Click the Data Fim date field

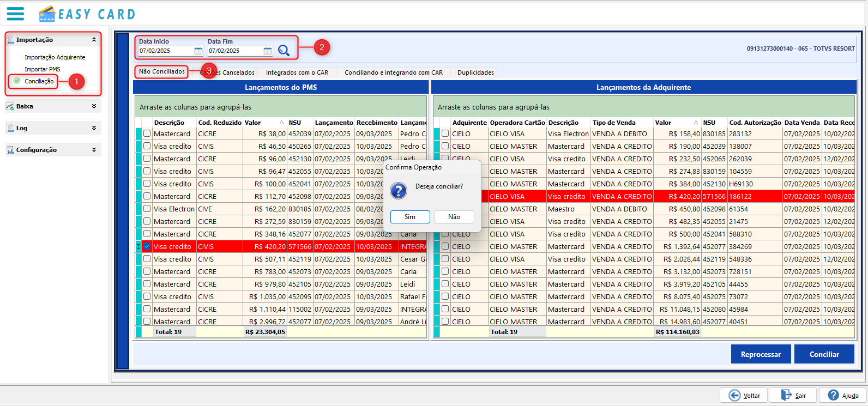pyautogui.click(x=236, y=51)
